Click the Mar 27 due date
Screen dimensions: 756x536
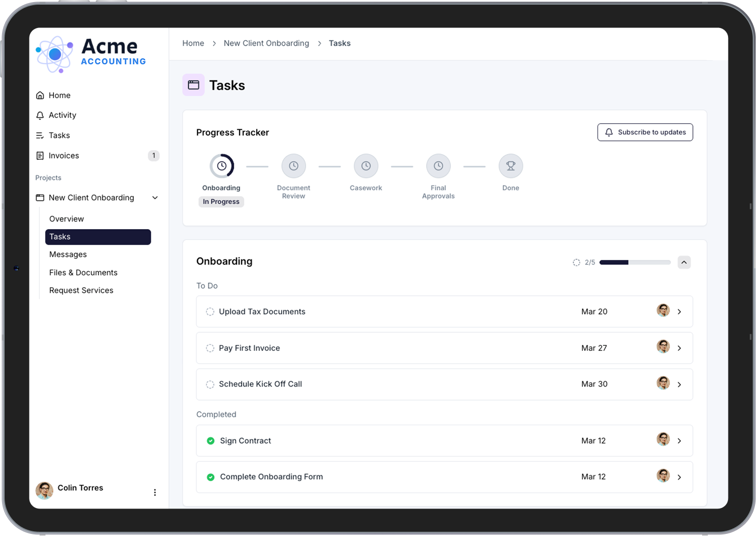pyautogui.click(x=594, y=348)
